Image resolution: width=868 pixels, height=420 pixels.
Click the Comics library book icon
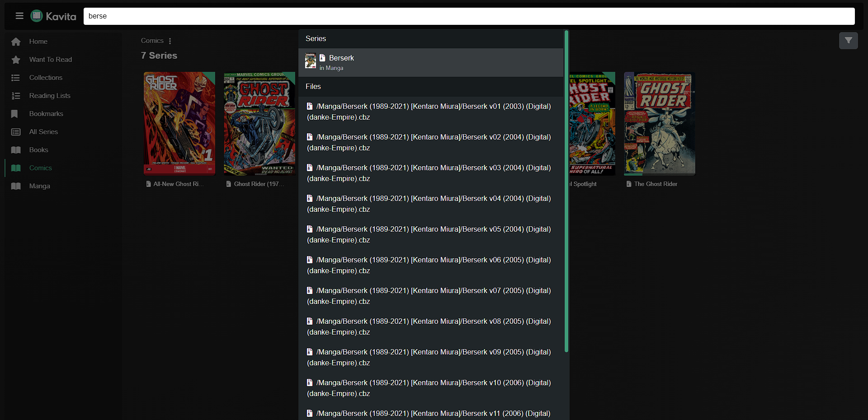point(16,168)
